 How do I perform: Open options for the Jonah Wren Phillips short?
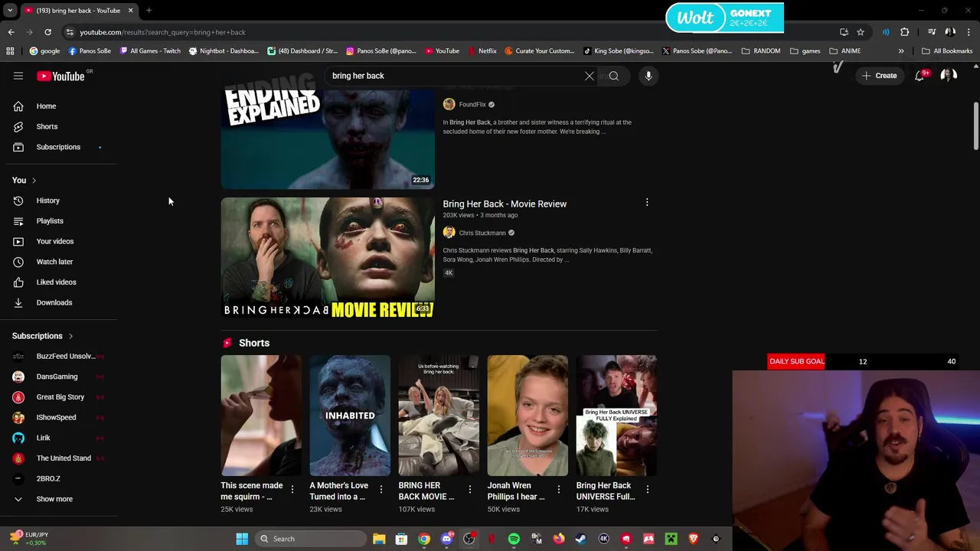[x=558, y=489]
